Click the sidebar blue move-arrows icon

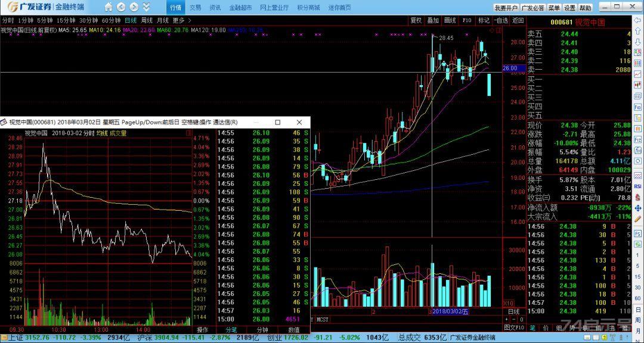pos(638,208)
